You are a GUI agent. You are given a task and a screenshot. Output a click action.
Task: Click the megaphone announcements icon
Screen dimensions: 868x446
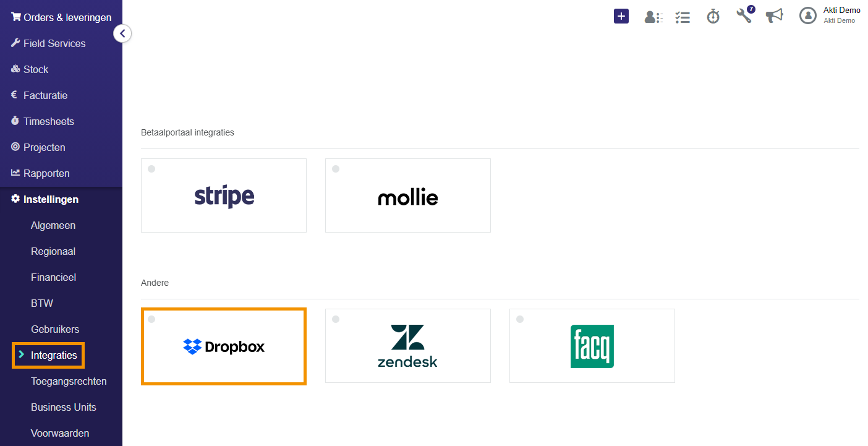[x=774, y=15]
